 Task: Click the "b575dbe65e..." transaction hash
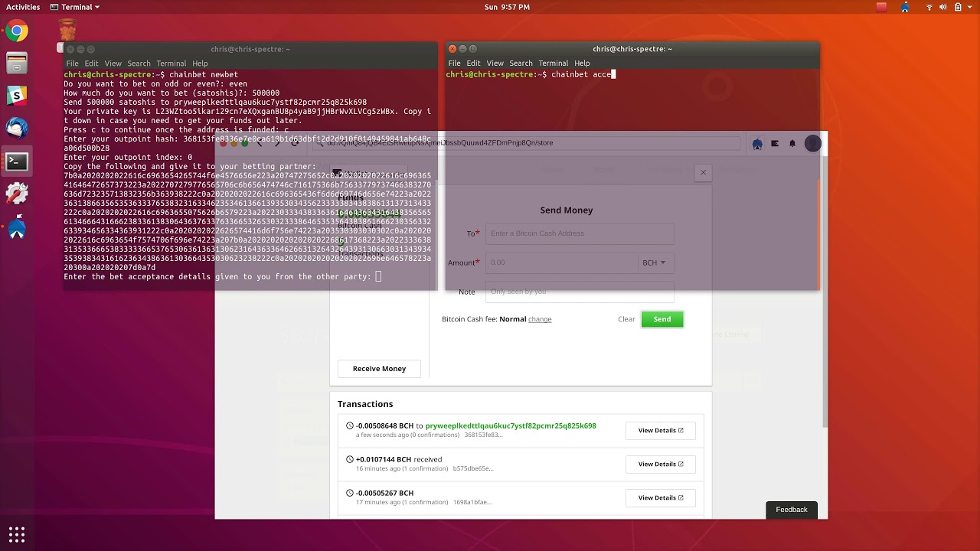(x=473, y=468)
